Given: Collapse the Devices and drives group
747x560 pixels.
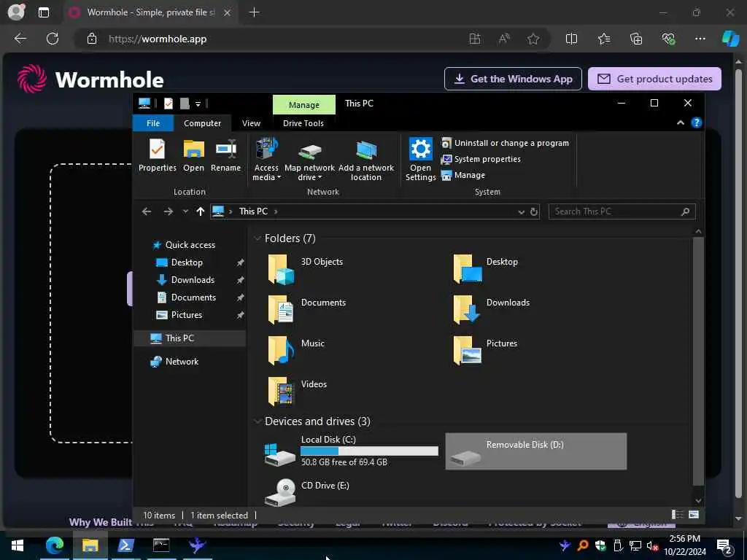Looking at the screenshot, I should pyautogui.click(x=258, y=421).
